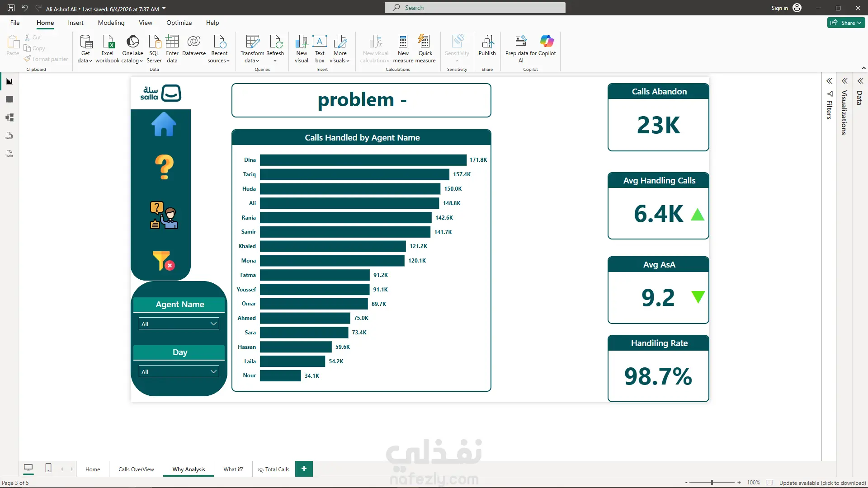Click the Get data icon
868x488 pixels.
click(x=85, y=48)
